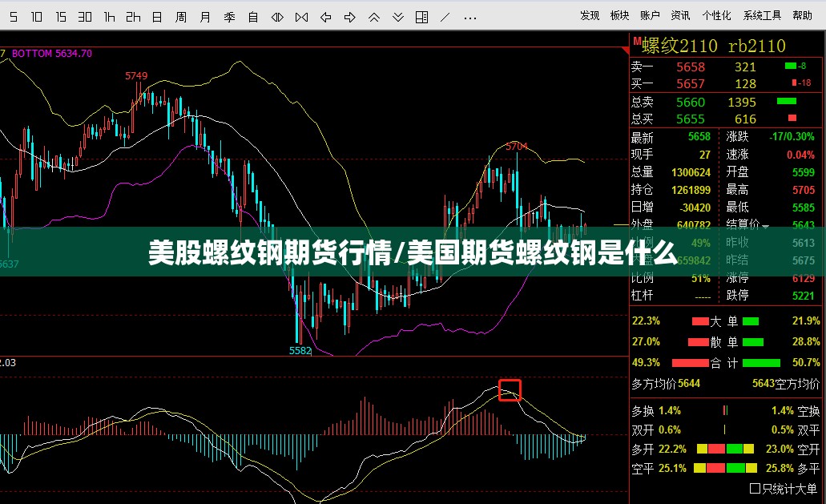Open the 板块 menu

pyautogui.click(x=619, y=15)
